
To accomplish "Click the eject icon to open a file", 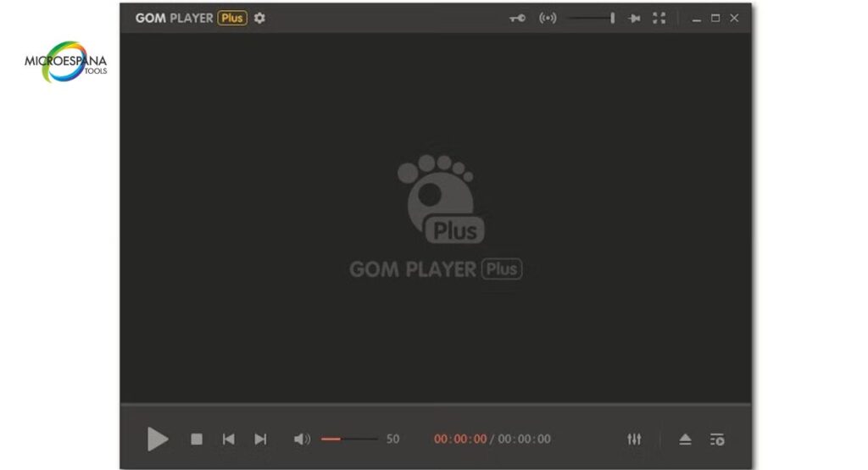I will point(685,439).
